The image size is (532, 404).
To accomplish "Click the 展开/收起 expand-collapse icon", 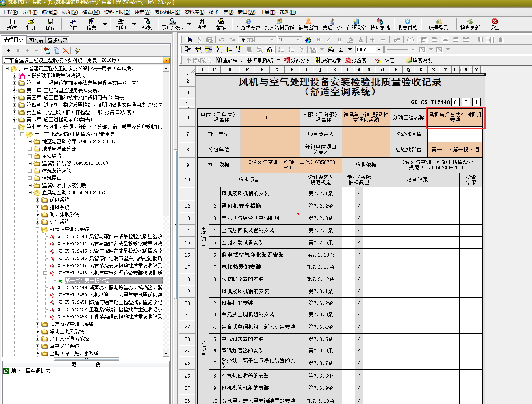I will (172, 24).
